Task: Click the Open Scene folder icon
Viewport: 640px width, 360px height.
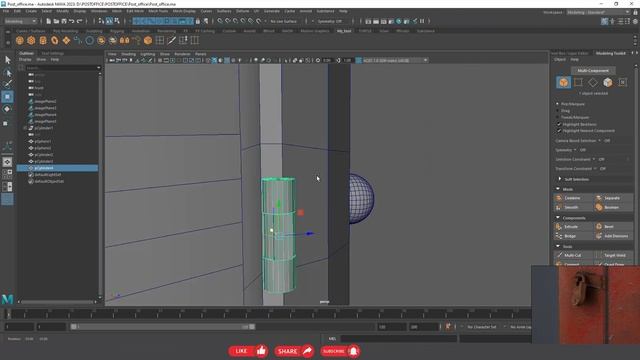Action: point(56,21)
